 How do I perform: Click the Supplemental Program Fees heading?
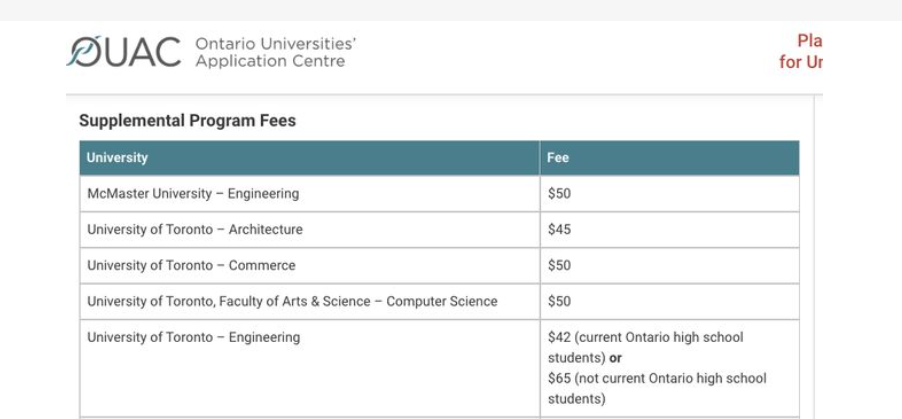tap(187, 121)
